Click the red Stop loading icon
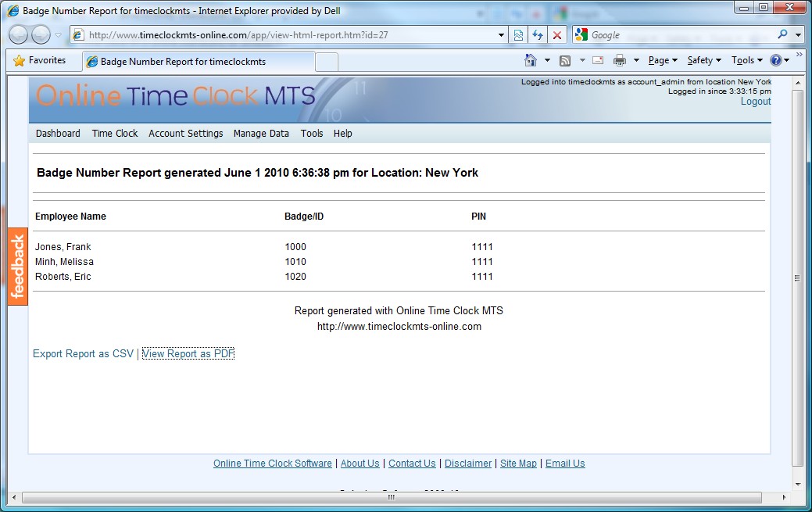 click(557, 35)
